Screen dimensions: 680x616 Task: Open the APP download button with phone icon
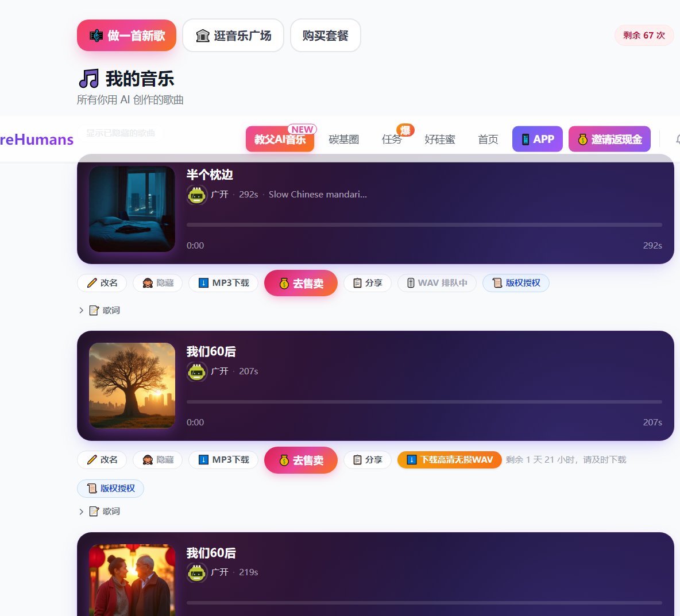coord(537,139)
